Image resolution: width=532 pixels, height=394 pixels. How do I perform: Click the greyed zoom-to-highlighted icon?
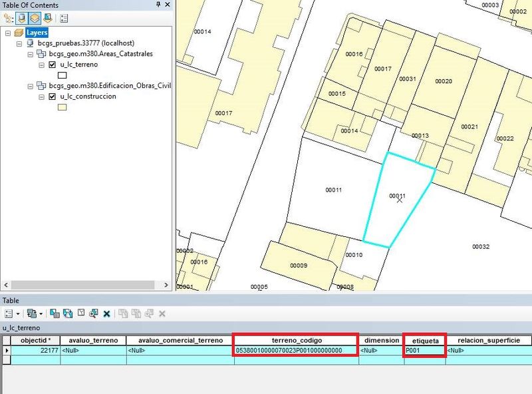click(149, 313)
